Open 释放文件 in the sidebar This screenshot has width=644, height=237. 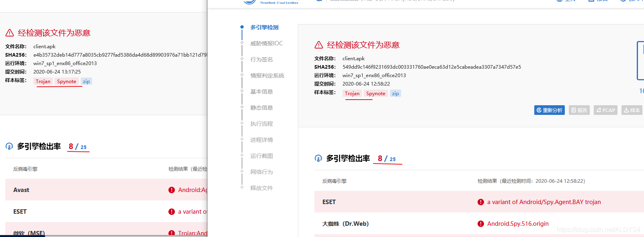point(262,188)
